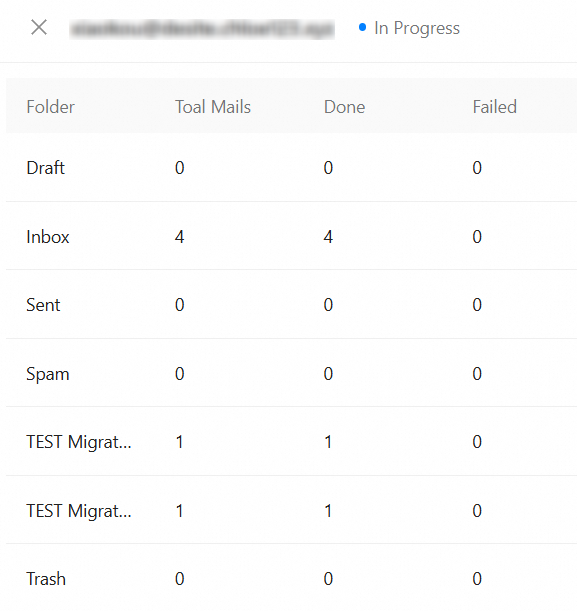This screenshot has width=577, height=611.
Task: Close the migration details panel
Action: (39, 28)
